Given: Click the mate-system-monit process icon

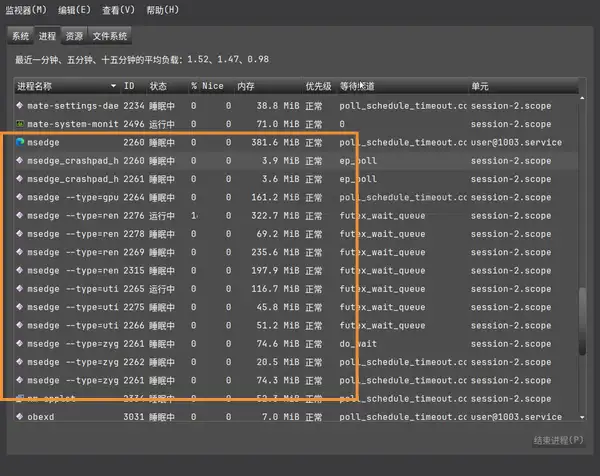Looking at the screenshot, I should [20, 124].
